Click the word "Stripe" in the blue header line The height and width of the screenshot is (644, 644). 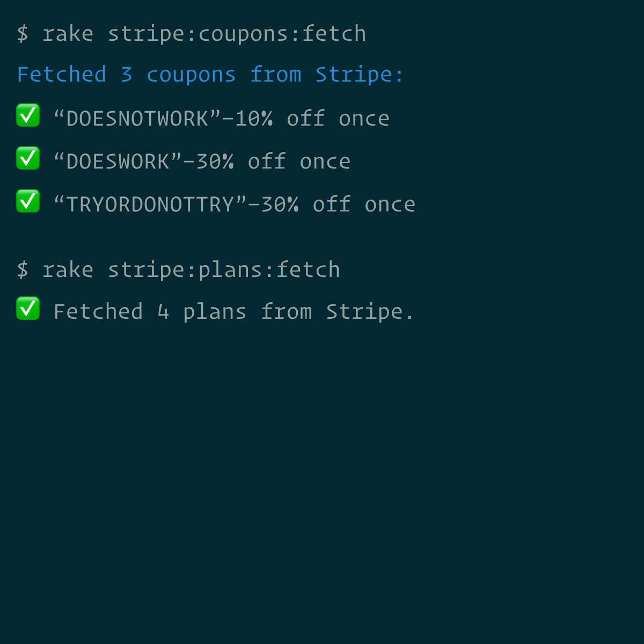(354, 75)
